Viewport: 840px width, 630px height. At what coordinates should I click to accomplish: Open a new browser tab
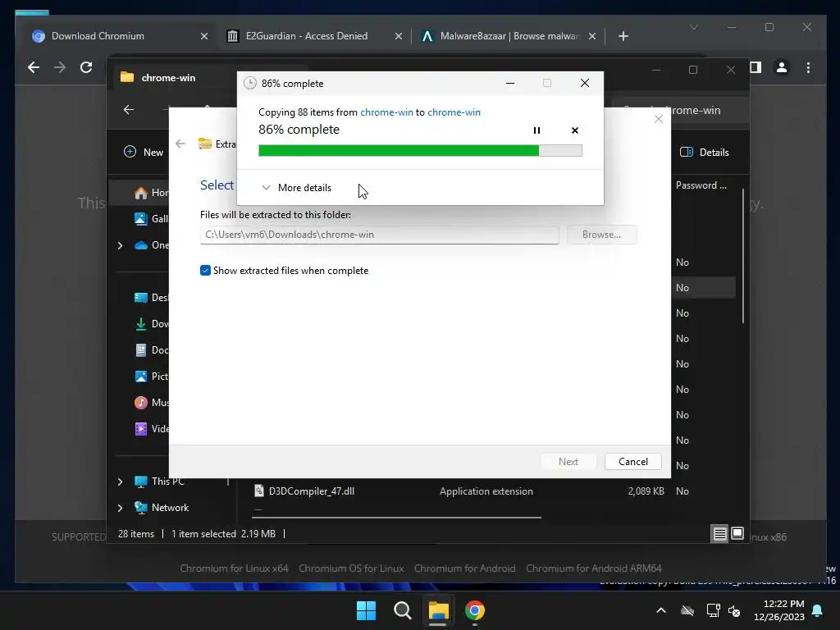pyautogui.click(x=623, y=36)
